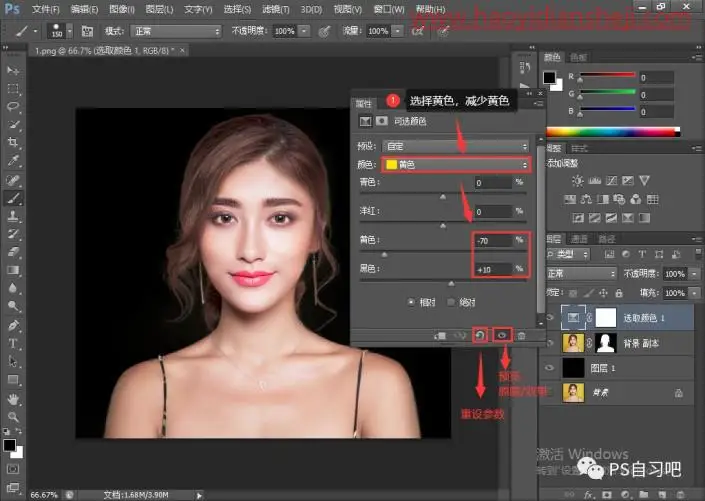This screenshot has height=501, width=705.
Task: Switch to the 路径 tab
Action: pyautogui.click(x=607, y=238)
